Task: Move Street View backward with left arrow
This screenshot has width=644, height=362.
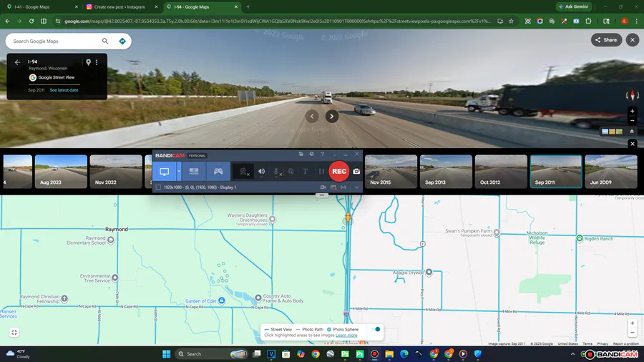Action: [x=312, y=116]
